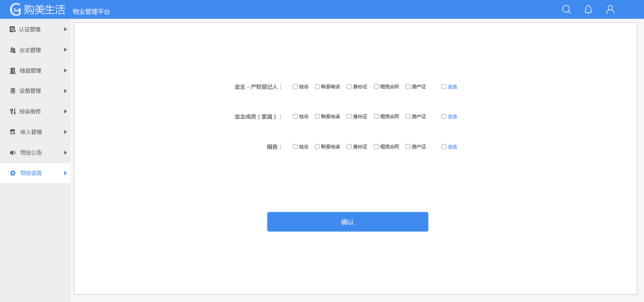This screenshot has height=302, width=644.
Task: Click the 购美生活 logo icon
Action: tap(16, 10)
